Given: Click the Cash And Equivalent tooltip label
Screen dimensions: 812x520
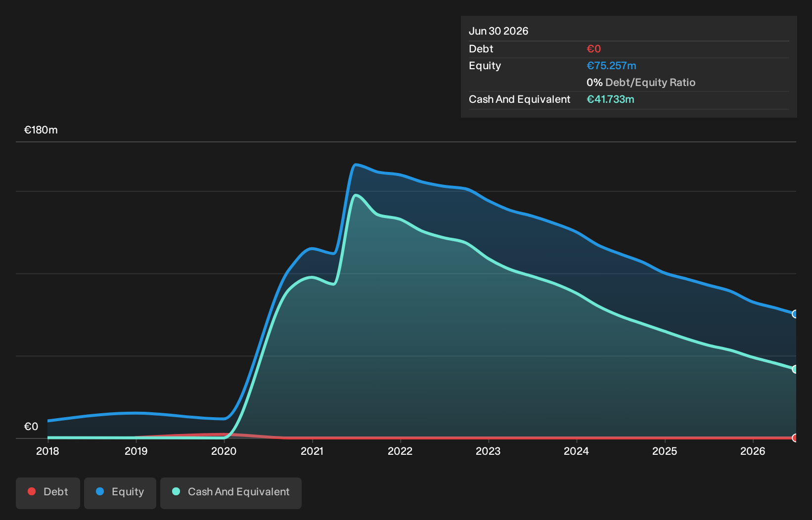Looking at the screenshot, I should (519, 99).
